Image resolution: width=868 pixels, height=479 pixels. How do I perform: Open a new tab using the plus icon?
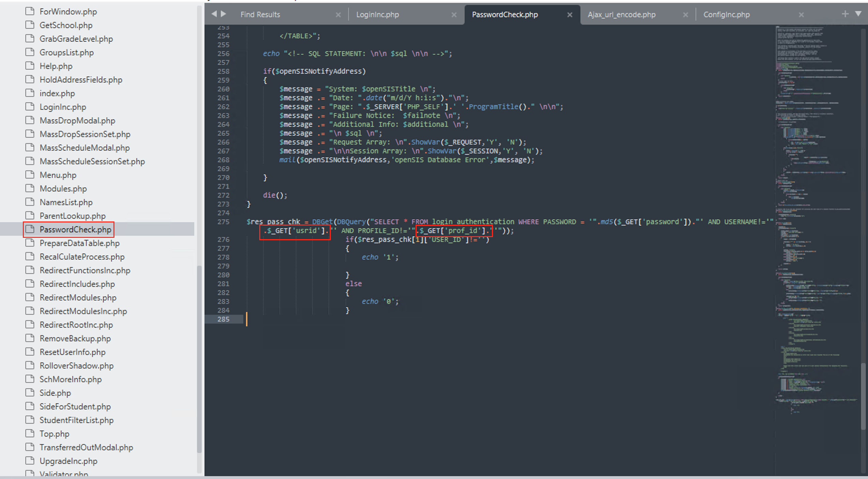(845, 14)
